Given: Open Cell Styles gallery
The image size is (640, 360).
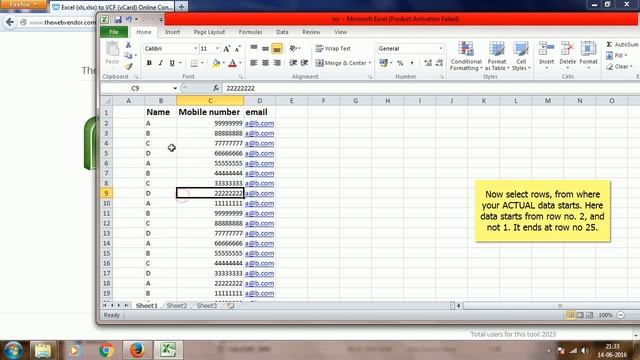Looking at the screenshot, I should [x=521, y=56].
